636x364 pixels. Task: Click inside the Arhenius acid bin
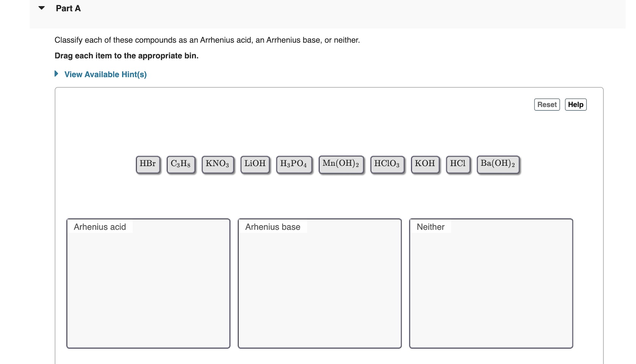148,285
